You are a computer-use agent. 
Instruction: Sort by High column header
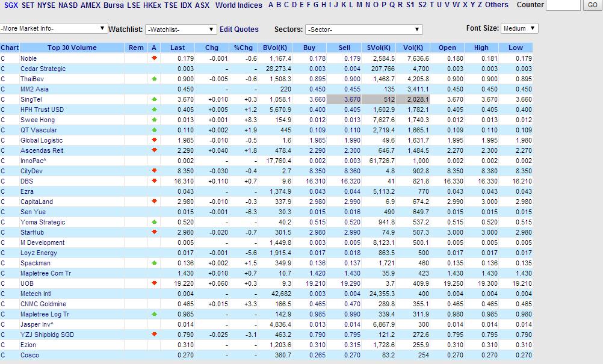[481, 48]
